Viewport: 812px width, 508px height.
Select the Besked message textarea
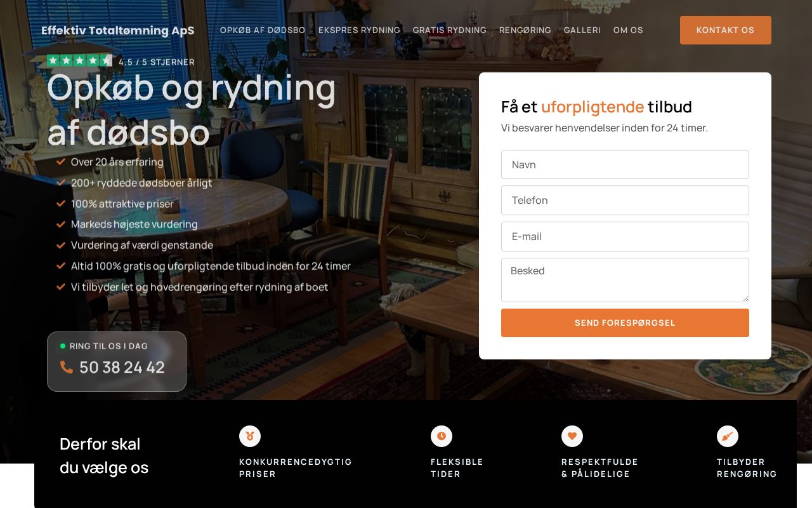tap(625, 280)
